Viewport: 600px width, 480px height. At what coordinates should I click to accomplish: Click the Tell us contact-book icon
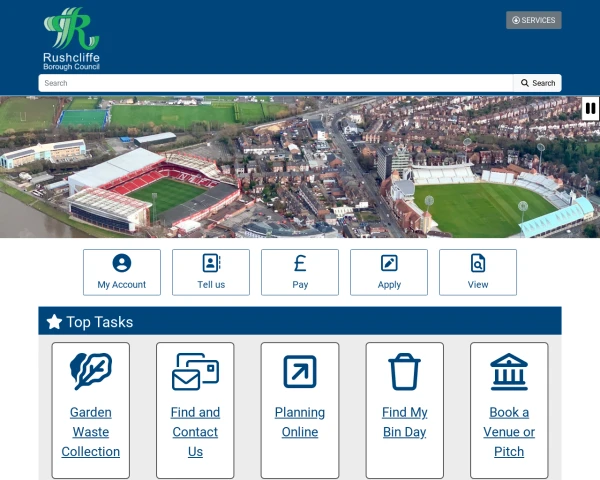point(211,263)
